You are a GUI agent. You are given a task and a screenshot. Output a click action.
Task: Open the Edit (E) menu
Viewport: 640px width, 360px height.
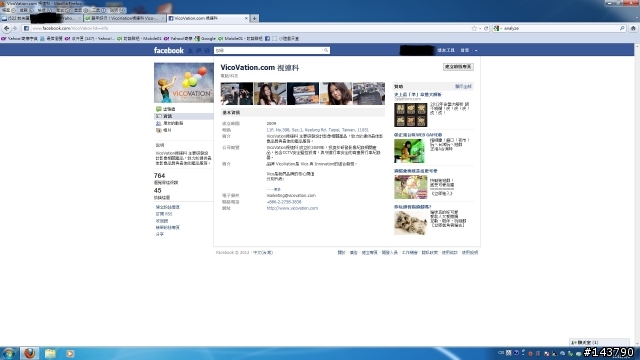(x=27, y=10)
